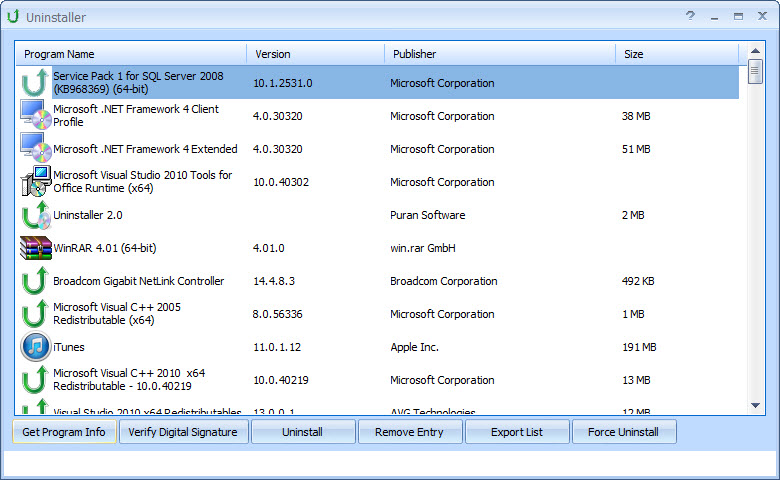
Task: Sort by Size column header
Action: point(677,54)
